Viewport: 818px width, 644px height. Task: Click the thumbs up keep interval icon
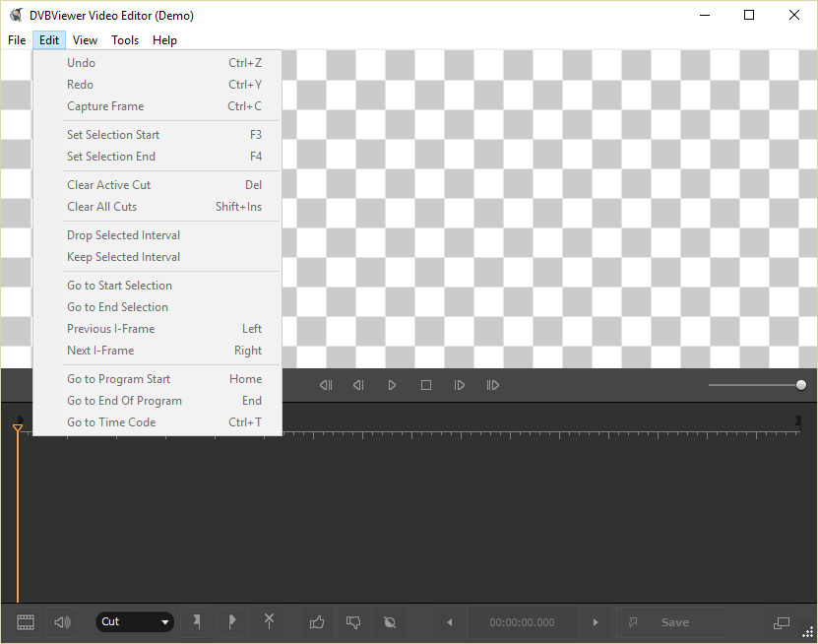(x=317, y=622)
